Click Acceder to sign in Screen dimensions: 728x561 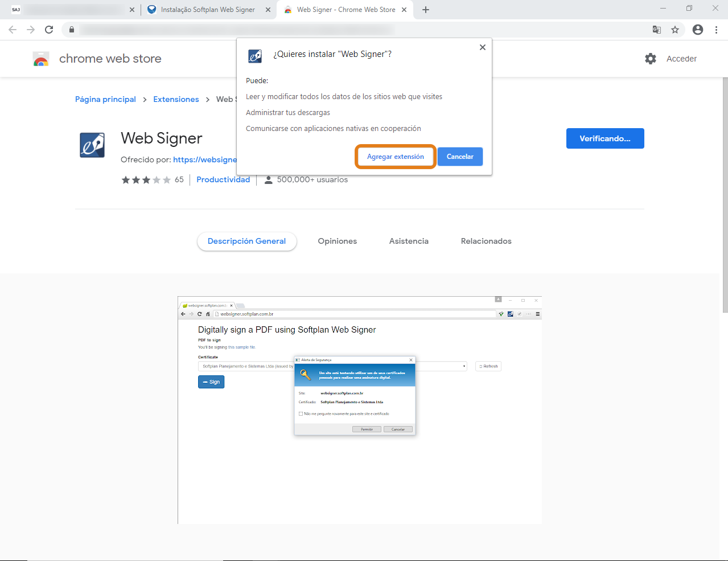(681, 59)
